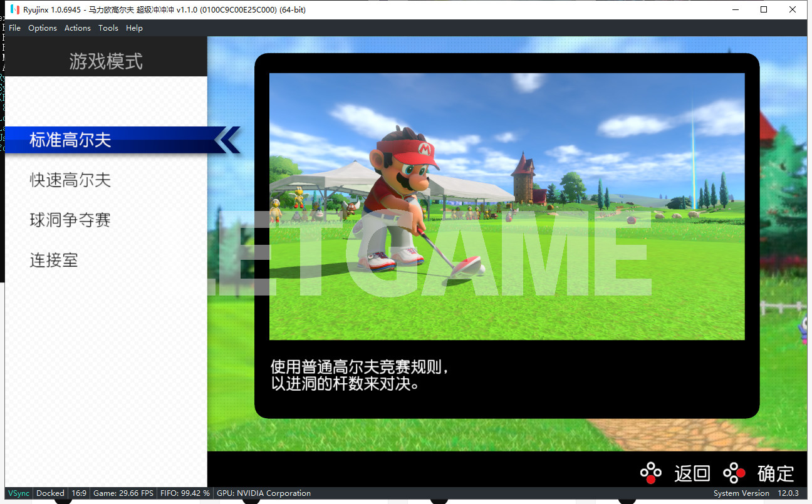Expand the Actions menu

[x=78, y=28]
